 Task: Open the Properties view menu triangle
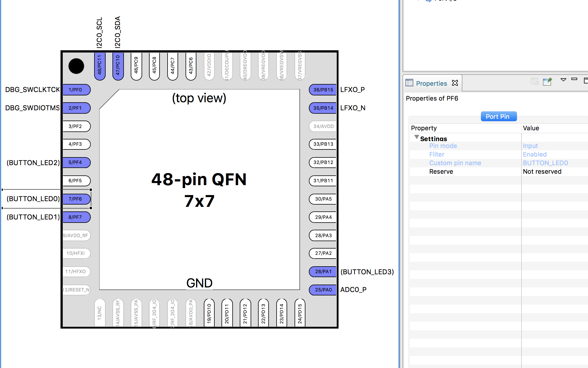[x=563, y=80]
